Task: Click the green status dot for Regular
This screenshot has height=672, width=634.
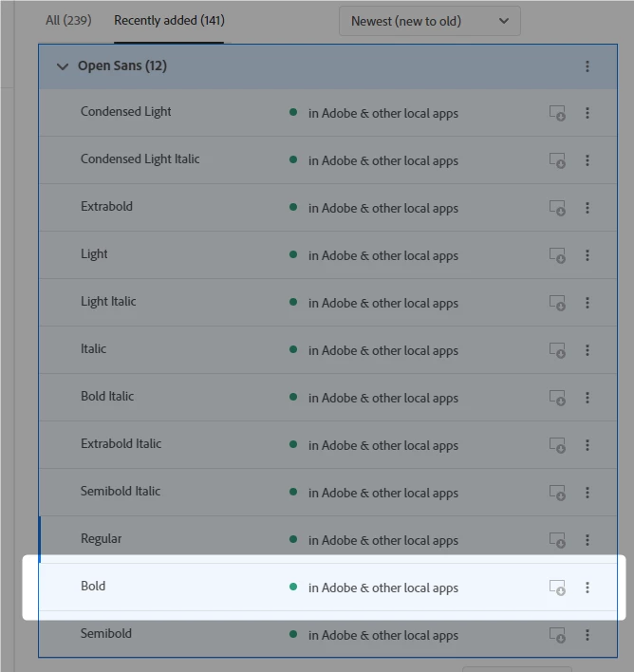Action: coord(293,539)
